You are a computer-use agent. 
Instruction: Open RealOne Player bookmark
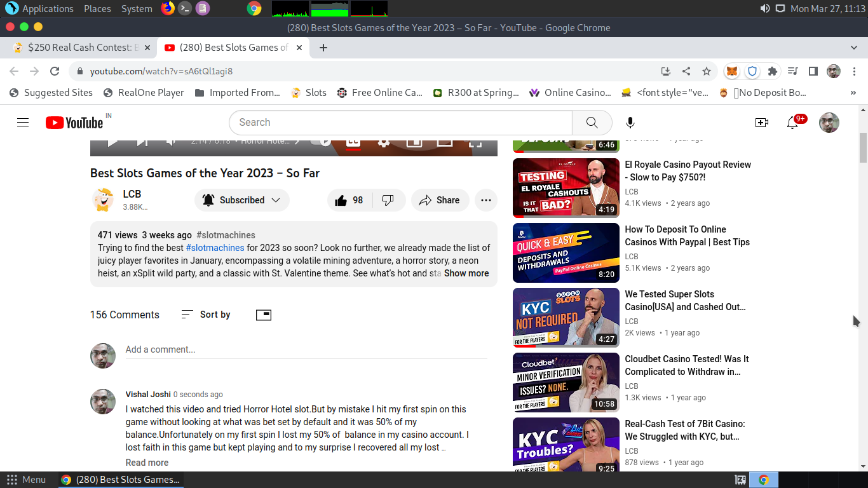(x=144, y=93)
